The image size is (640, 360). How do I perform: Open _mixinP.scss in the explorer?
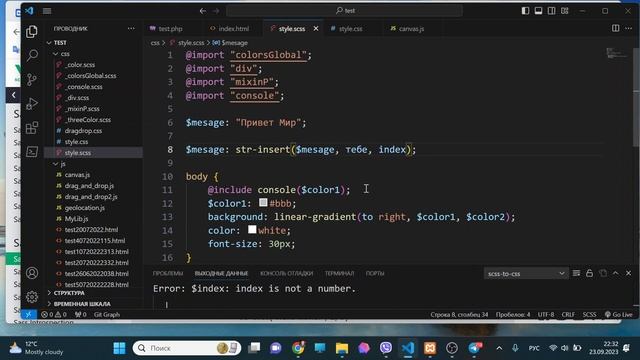coord(82,109)
